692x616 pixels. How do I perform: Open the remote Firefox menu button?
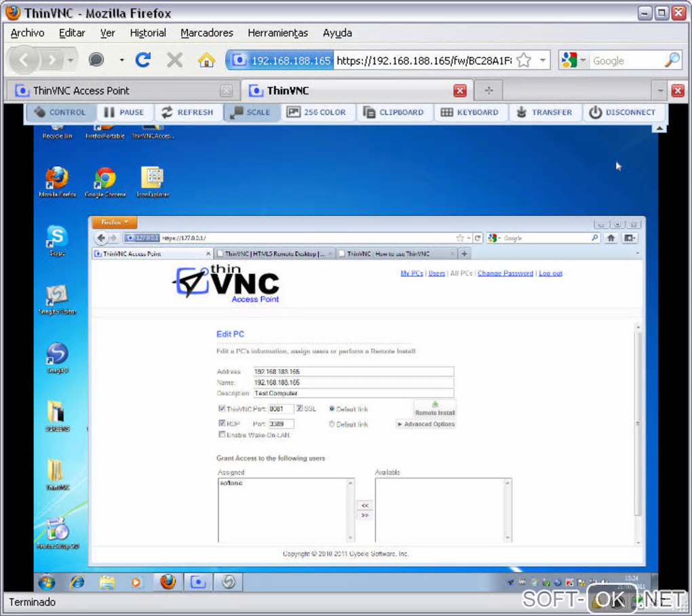pos(115,223)
